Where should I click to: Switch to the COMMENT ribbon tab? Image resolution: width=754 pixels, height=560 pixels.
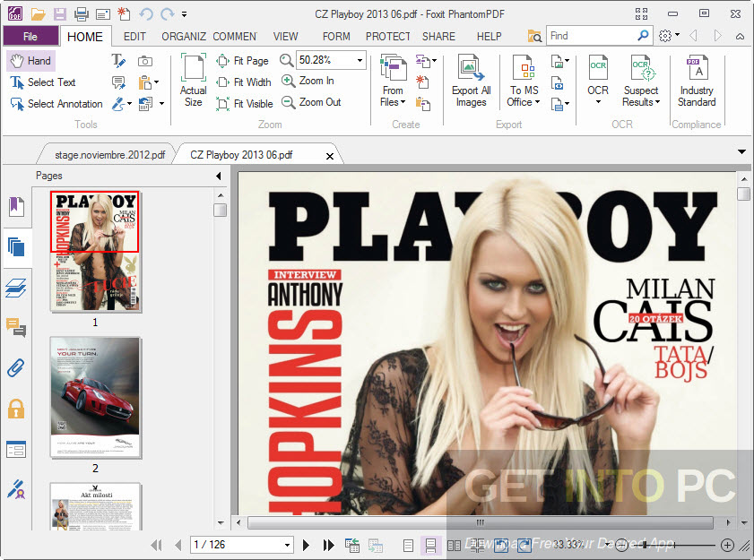[x=235, y=37]
